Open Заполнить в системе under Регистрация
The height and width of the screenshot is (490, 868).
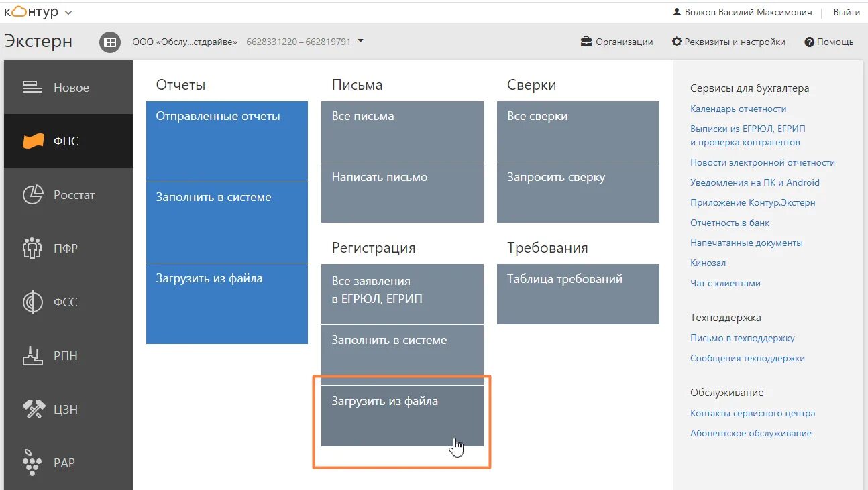pos(402,355)
